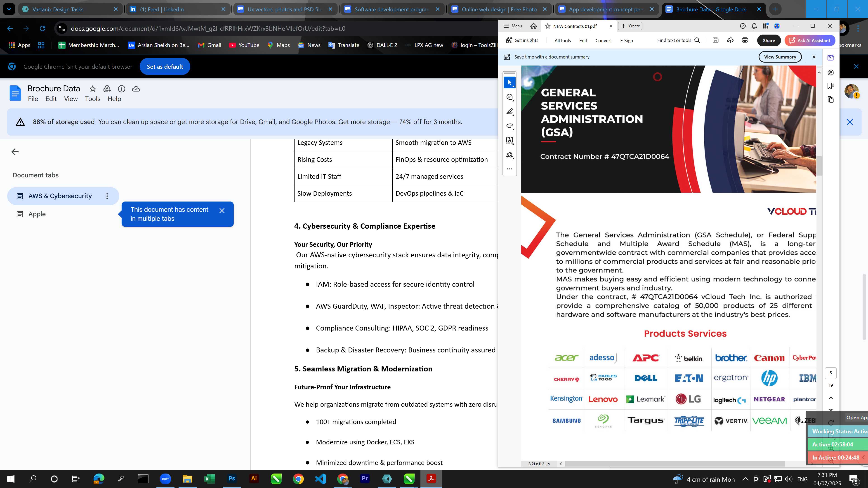Open Acrobat page thumbnails side panel

point(831,100)
